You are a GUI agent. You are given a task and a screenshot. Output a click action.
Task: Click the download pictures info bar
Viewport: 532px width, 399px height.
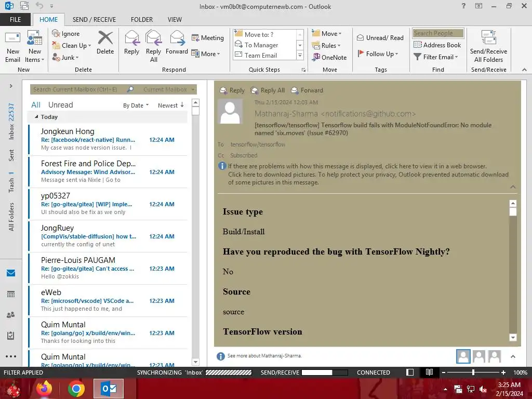[368, 179]
